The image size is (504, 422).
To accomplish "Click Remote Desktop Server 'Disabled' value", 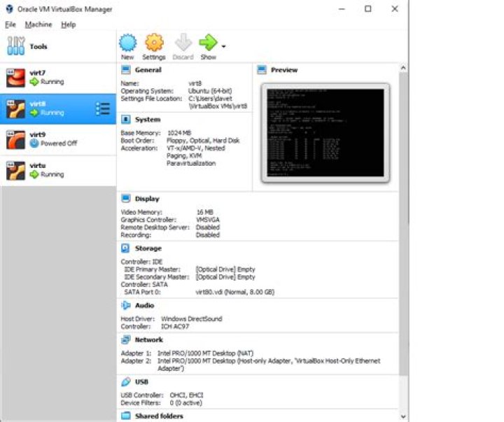I will click(208, 227).
